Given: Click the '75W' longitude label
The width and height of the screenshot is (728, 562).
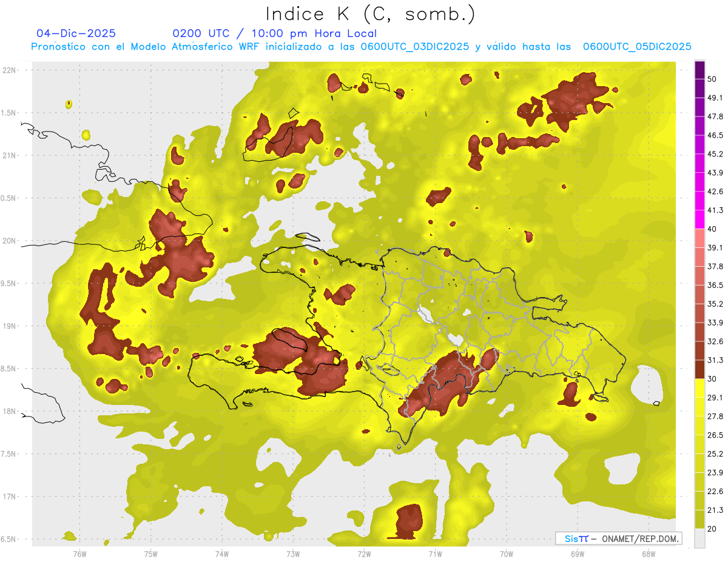Looking at the screenshot, I should (x=150, y=554).
